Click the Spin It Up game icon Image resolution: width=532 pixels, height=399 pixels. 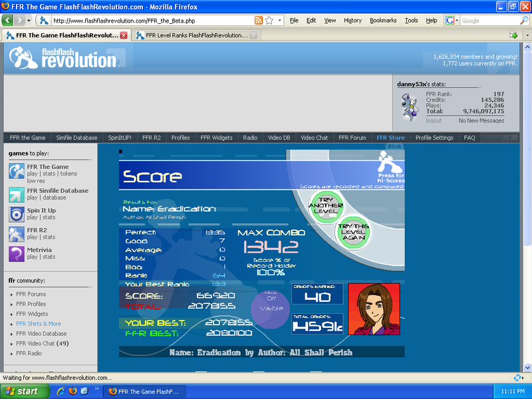(x=17, y=214)
